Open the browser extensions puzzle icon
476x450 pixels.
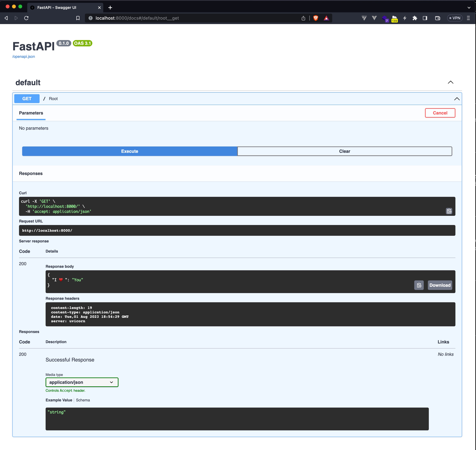coord(415,18)
